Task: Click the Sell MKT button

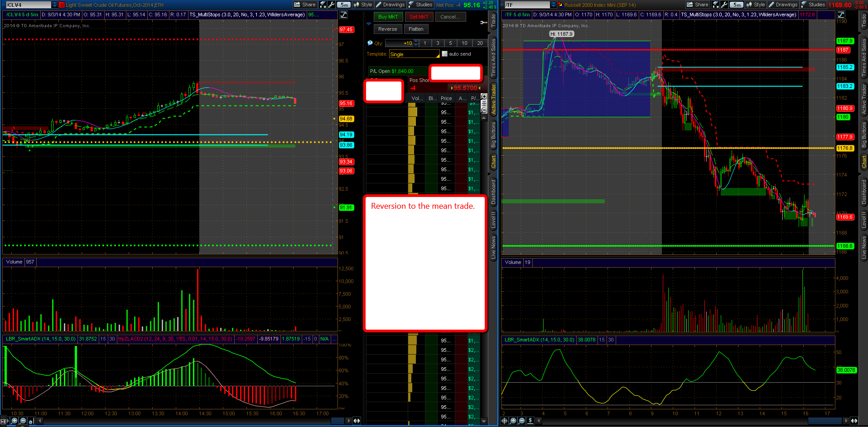Action: [x=419, y=17]
